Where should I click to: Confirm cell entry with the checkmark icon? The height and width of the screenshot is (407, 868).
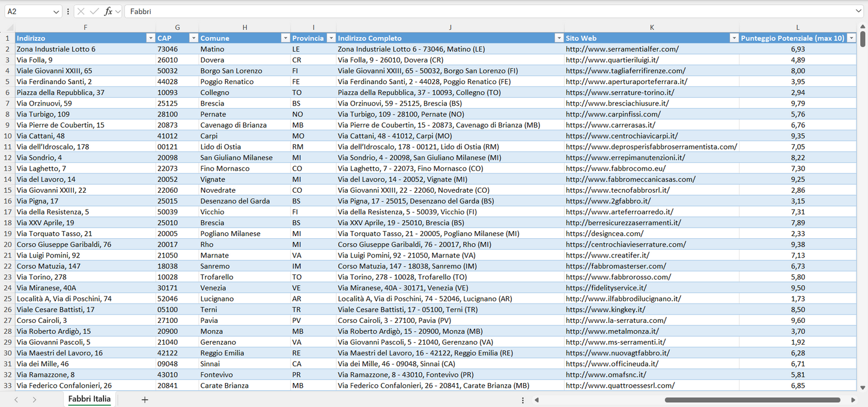click(x=93, y=11)
